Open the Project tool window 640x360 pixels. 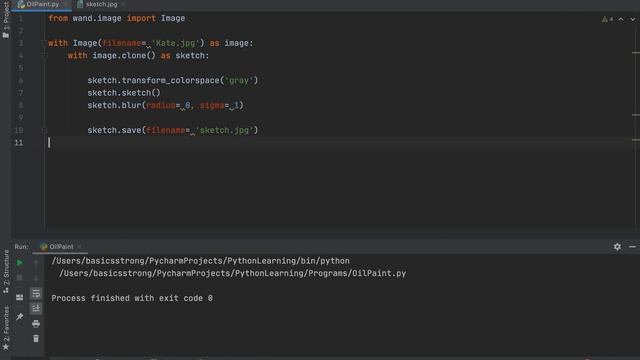6,20
